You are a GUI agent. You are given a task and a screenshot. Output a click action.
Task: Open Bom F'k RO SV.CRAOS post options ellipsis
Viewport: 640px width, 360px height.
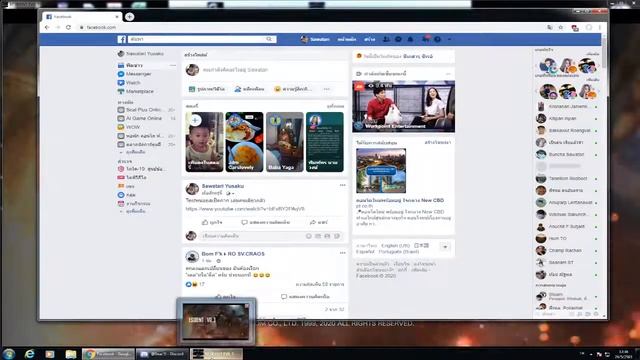(x=342, y=253)
